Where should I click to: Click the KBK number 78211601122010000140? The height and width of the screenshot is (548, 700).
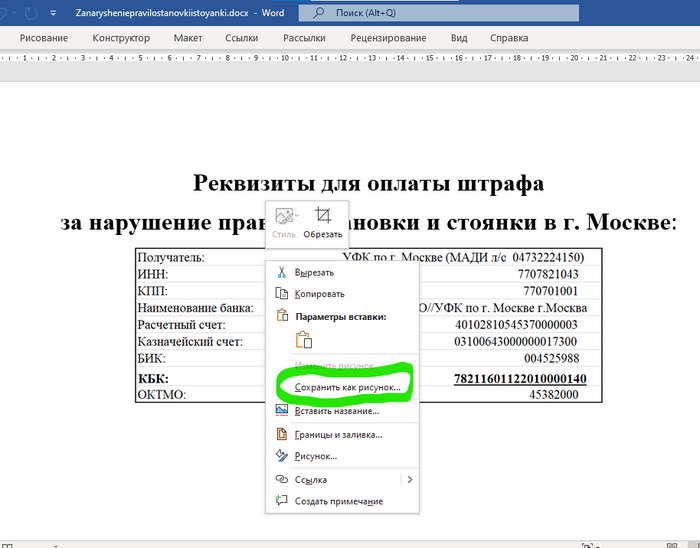tap(520, 378)
